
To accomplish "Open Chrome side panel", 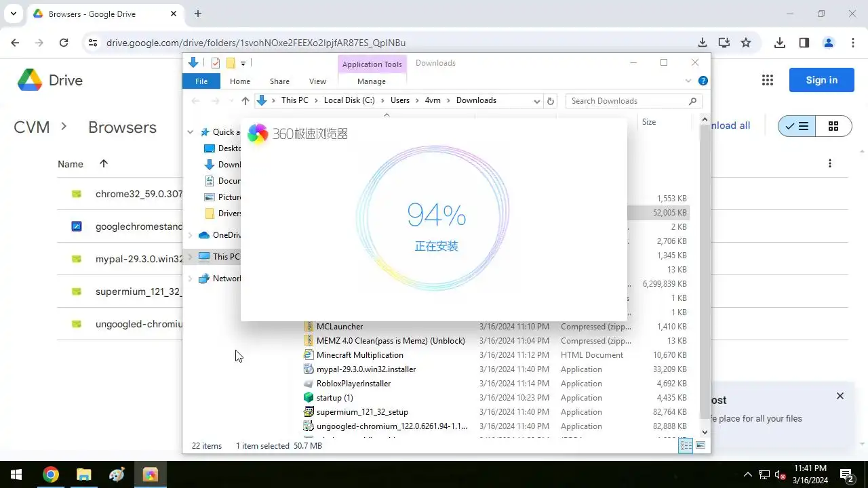I will point(804,43).
